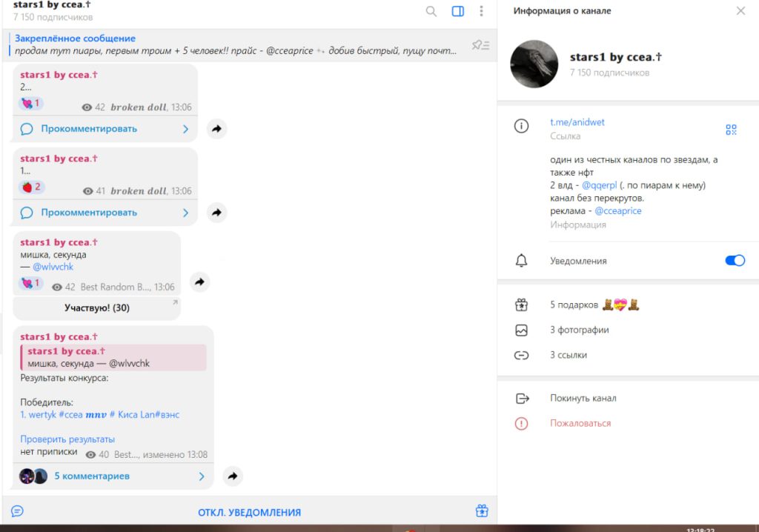Click the pinned messages list icon

click(480, 45)
